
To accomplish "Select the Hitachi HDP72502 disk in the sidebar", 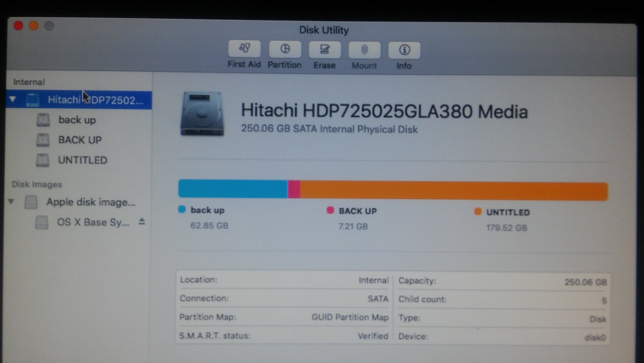I will (79, 100).
